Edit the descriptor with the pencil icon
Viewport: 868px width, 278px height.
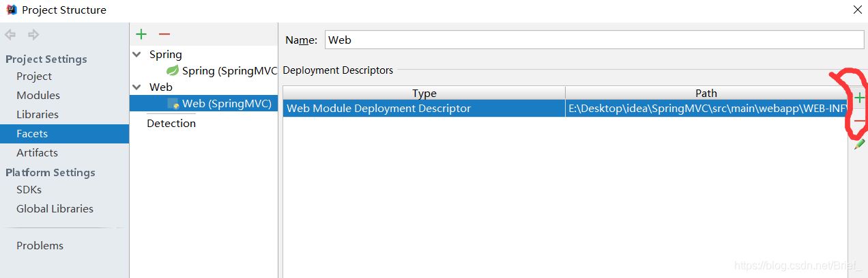pyautogui.click(x=859, y=145)
